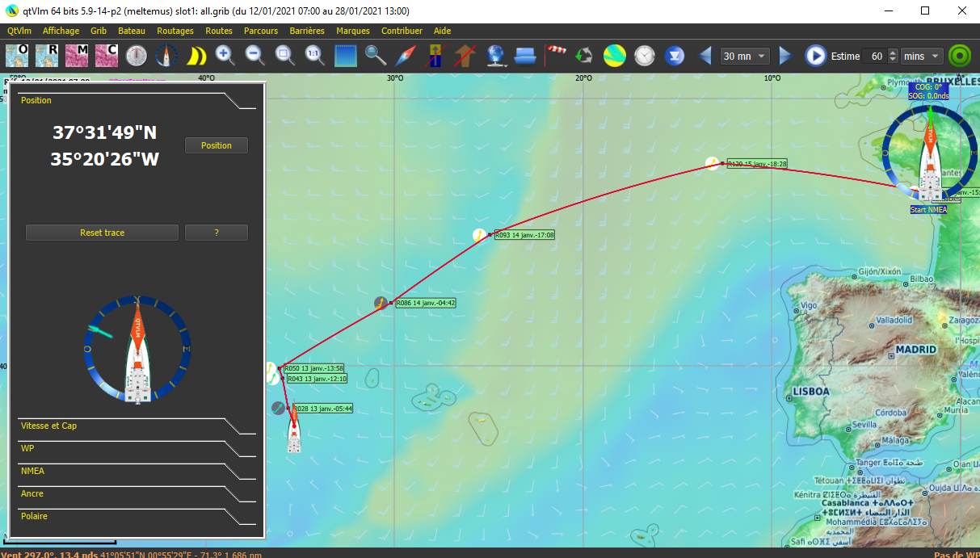Click the R093 14 janv. route marker

point(524,235)
